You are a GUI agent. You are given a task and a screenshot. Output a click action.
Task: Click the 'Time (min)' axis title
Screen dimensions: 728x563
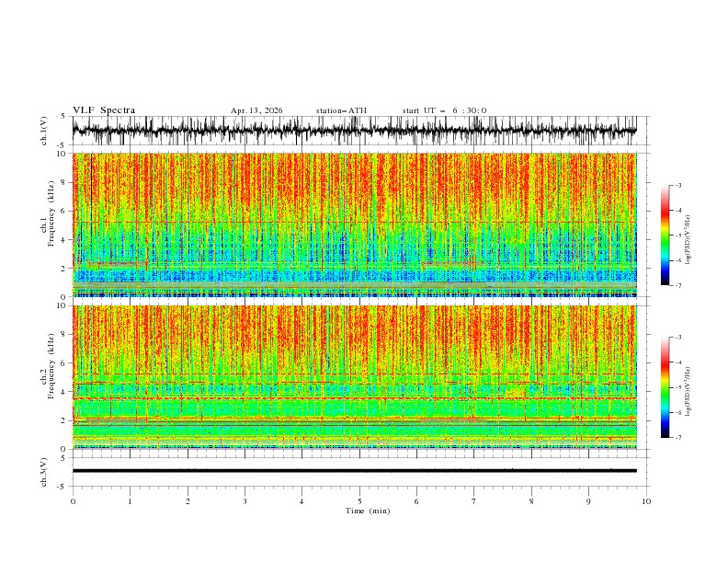(368, 511)
